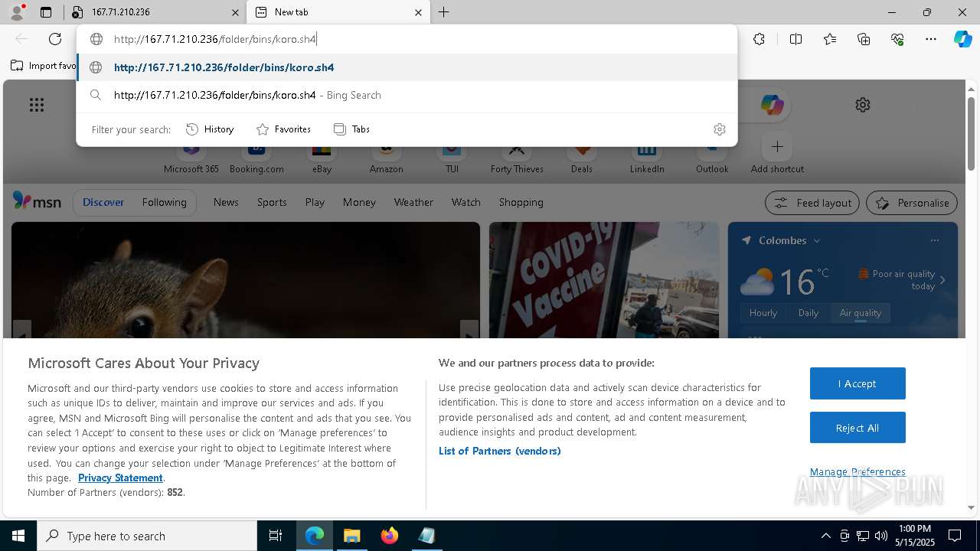Reject all cookies

click(x=857, y=428)
